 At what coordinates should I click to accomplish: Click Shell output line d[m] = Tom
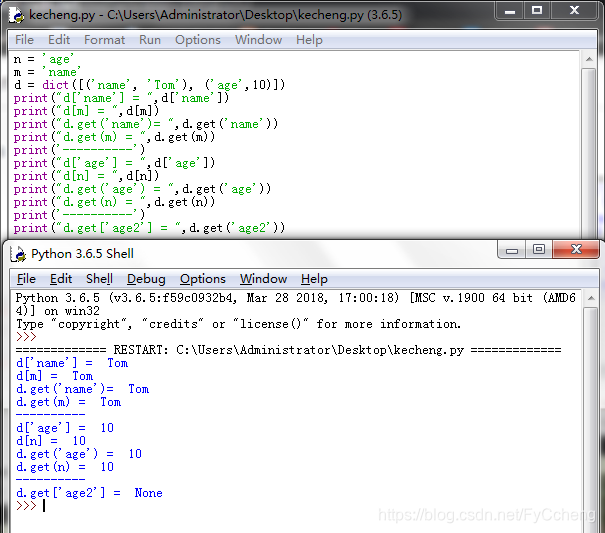(54, 376)
